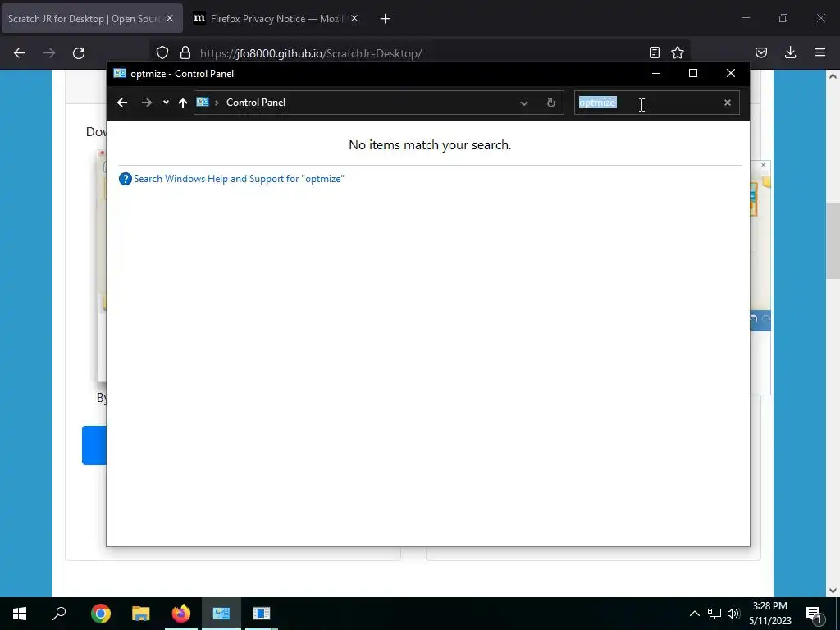The width and height of the screenshot is (840, 630).
Task: Go forward in Firefox
Action: [49, 53]
